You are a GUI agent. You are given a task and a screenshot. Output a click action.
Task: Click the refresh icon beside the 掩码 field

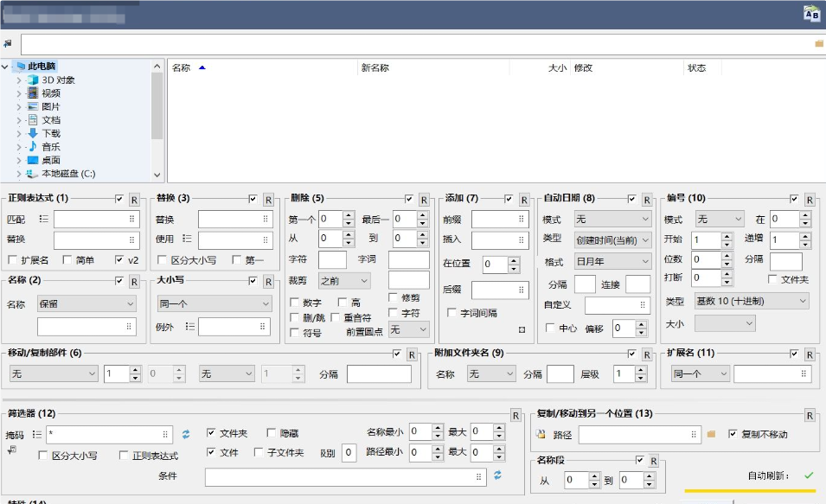point(186,435)
